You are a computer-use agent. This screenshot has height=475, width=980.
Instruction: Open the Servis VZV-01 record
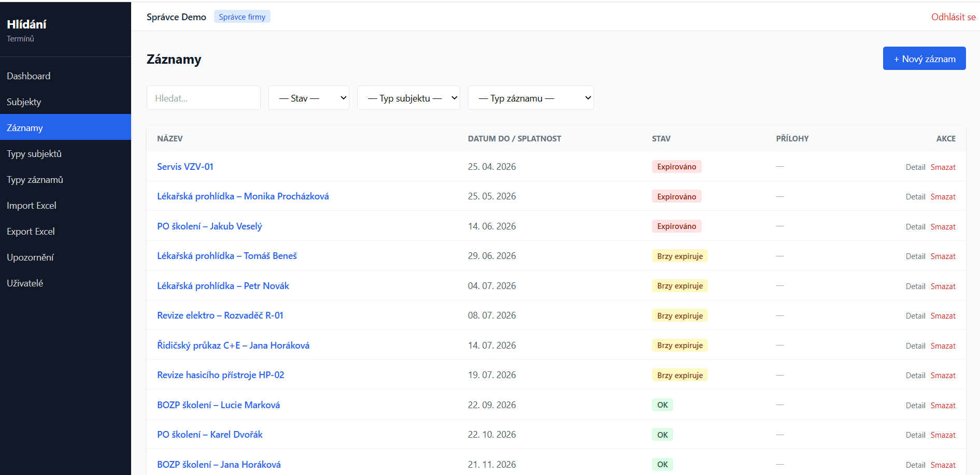(x=185, y=167)
